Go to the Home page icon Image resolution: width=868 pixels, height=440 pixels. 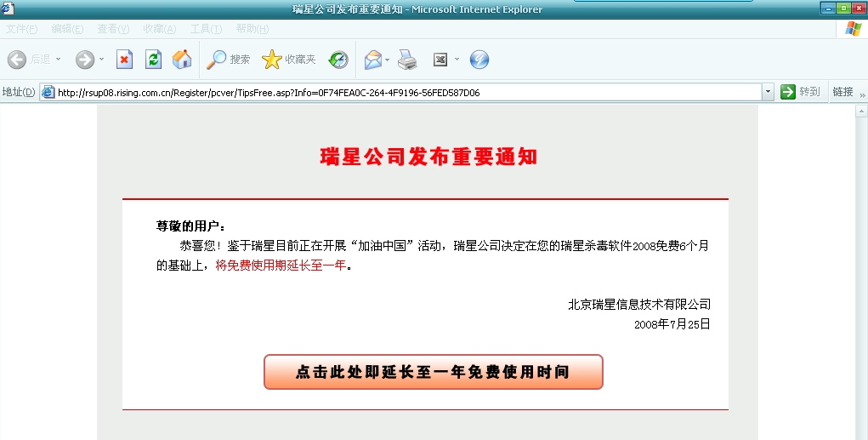point(182,60)
